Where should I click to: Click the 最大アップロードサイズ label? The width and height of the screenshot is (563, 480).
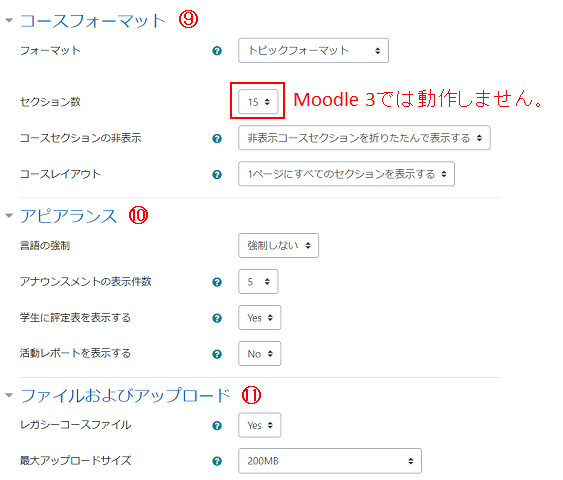click(x=75, y=461)
